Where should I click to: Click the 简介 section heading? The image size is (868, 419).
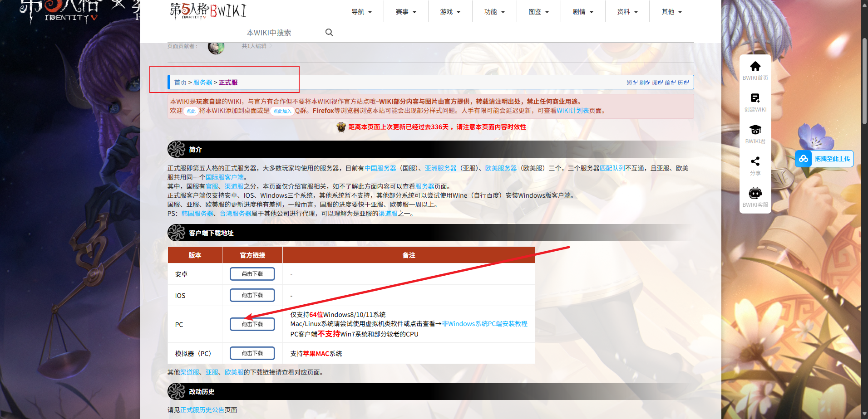(x=195, y=150)
